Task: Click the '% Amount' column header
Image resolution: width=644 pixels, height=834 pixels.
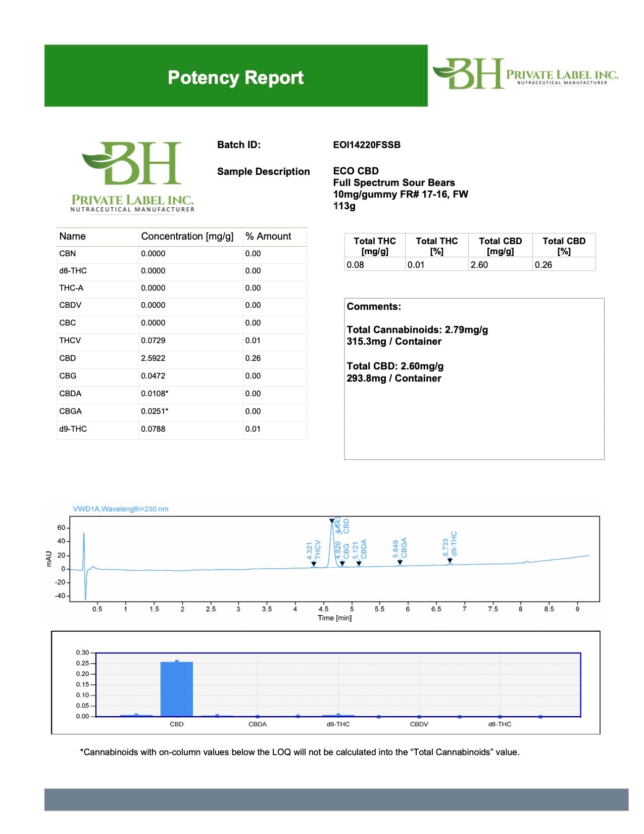Action: (268, 236)
